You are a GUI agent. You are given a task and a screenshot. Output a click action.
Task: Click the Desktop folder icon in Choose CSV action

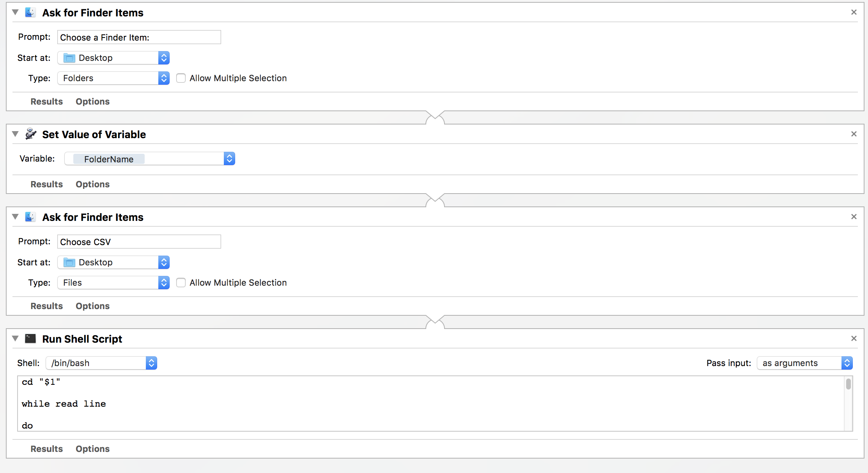[x=69, y=262]
